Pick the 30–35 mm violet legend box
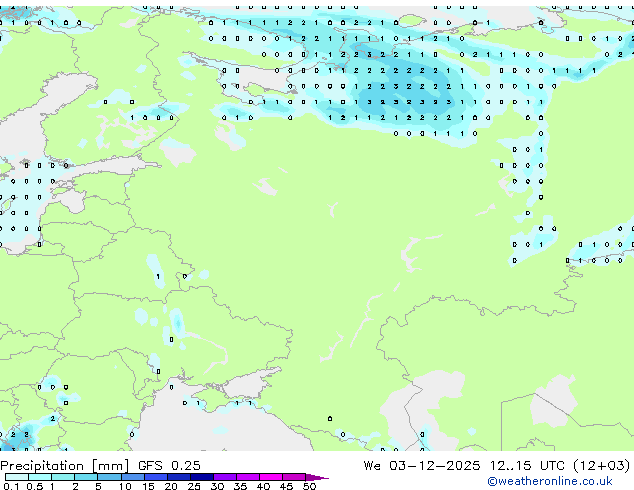The height and width of the screenshot is (490, 634). click(x=225, y=477)
